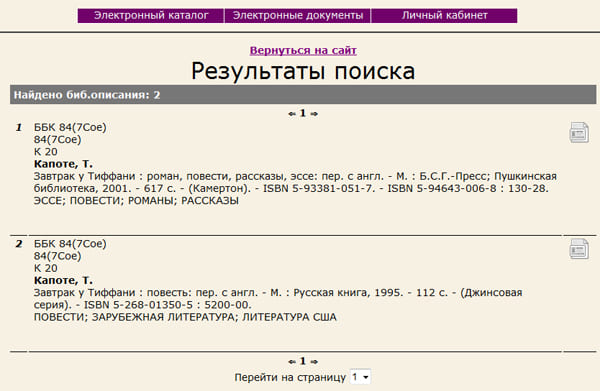The height and width of the screenshot is (391, 600).
Task: Go to next page with the bottom right arrow
Action: 314,362
